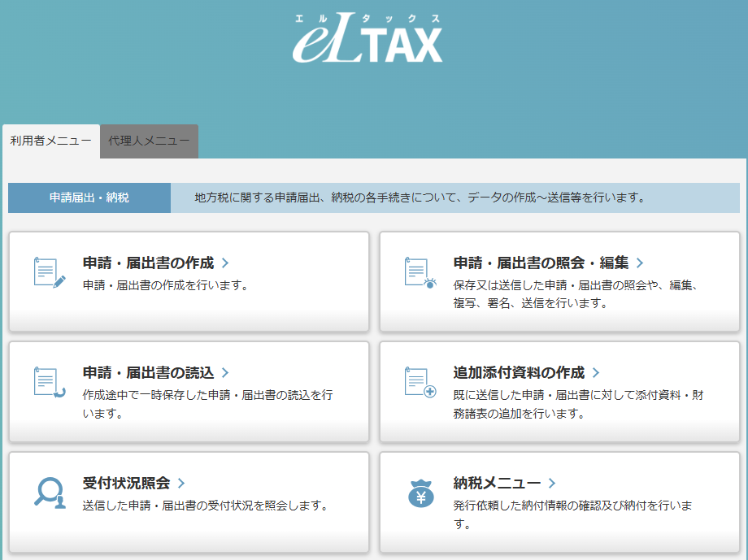Open the 受付状況照会 link

(x=126, y=484)
